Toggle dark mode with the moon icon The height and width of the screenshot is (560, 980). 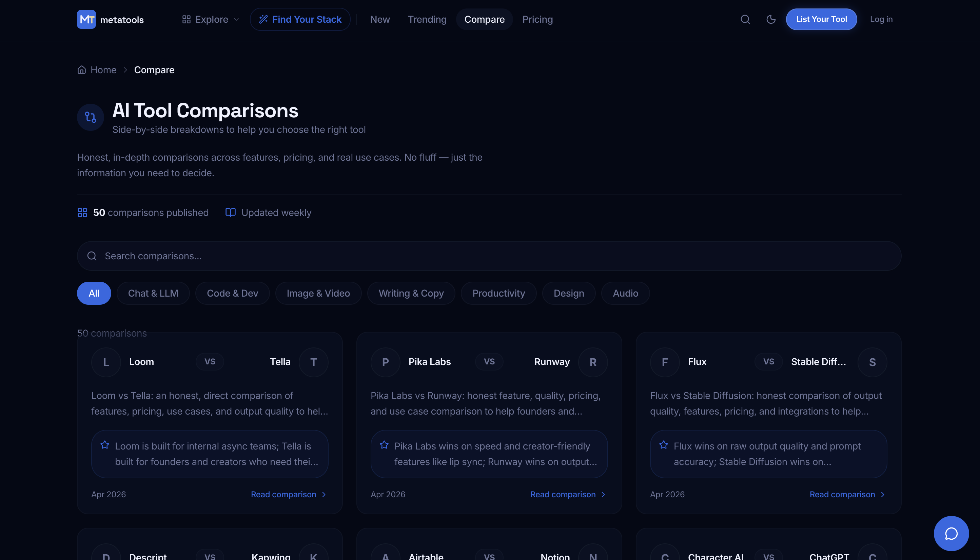[771, 19]
